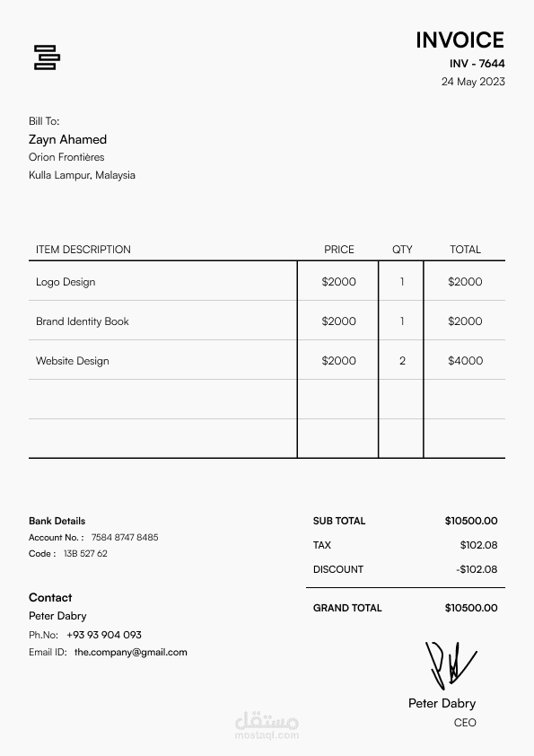The image size is (534, 756).
Task: Click the DISCOUNT value -$102.08
Action: pos(477,569)
